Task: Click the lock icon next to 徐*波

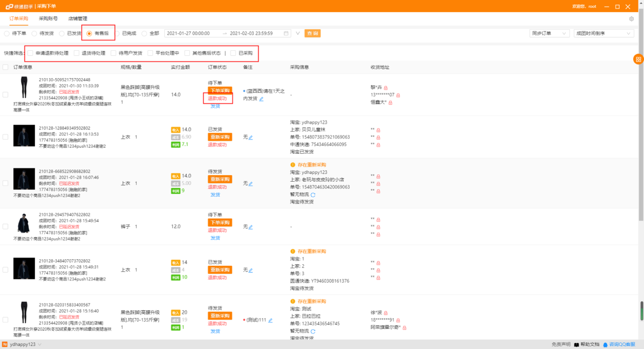Action: coord(386,313)
